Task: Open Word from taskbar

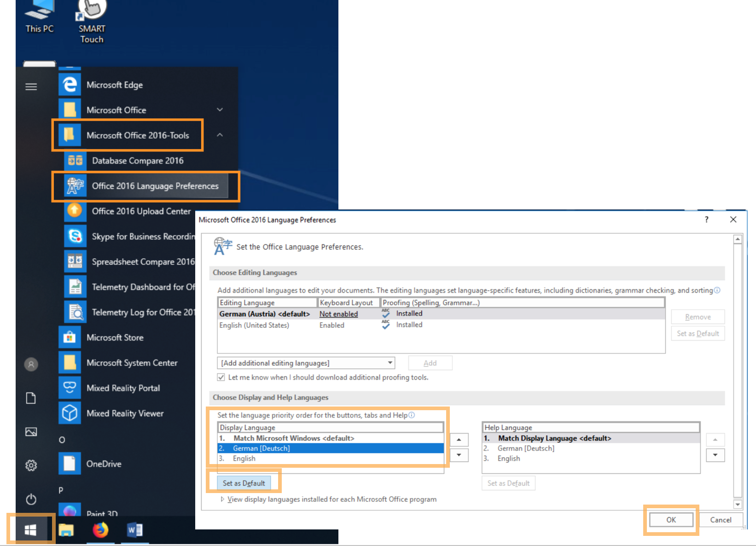Action: pos(135,530)
